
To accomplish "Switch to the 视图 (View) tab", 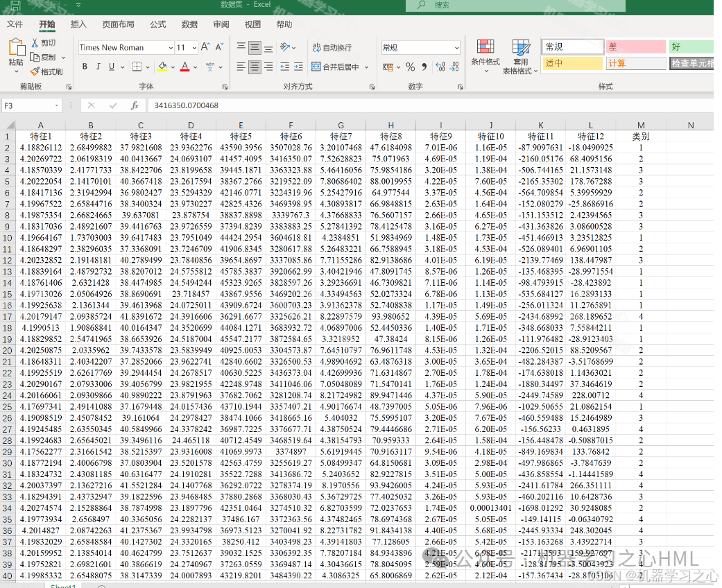I will click(x=252, y=24).
